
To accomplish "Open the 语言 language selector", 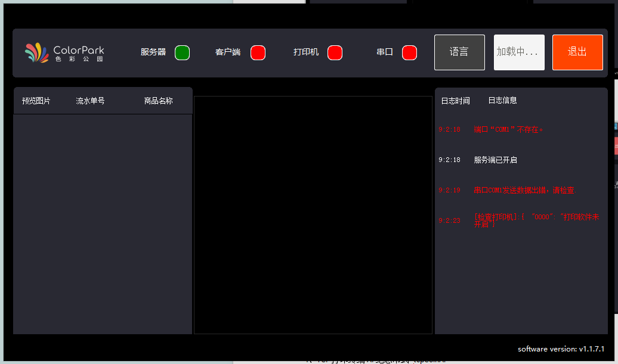I will pyautogui.click(x=459, y=52).
